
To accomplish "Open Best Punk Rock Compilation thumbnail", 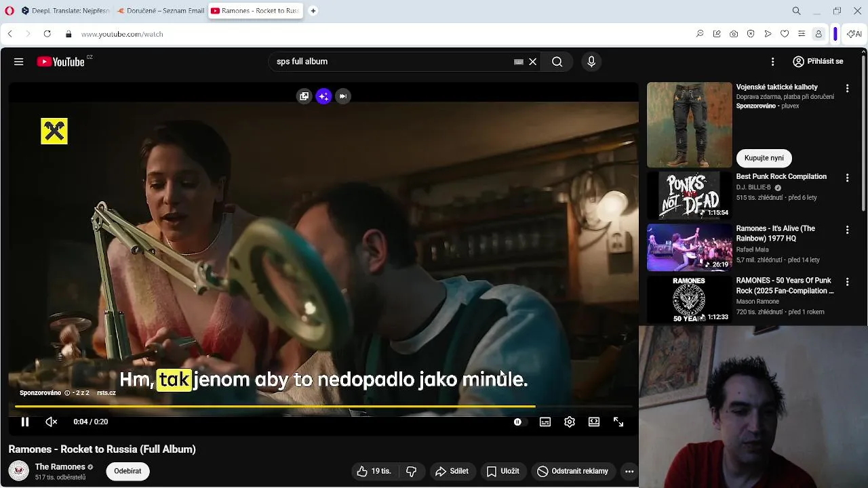I will click(690, 196).
